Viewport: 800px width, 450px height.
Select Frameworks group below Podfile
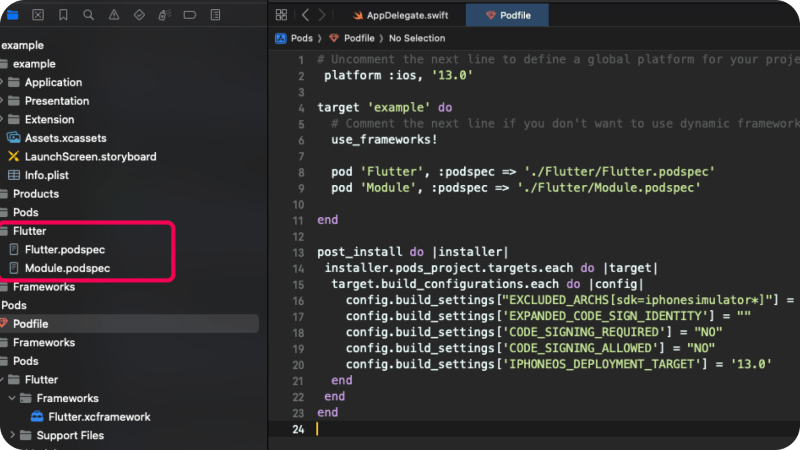[44, 342]
